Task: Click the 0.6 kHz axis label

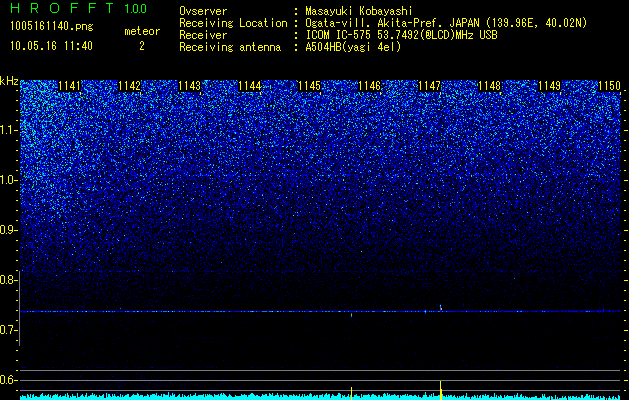Action: 8,380
